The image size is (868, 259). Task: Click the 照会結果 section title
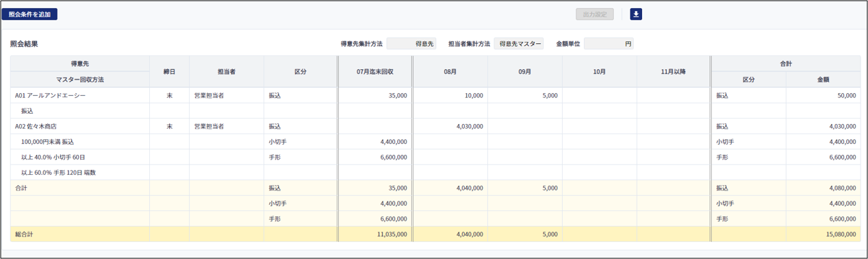coord(24,44)
